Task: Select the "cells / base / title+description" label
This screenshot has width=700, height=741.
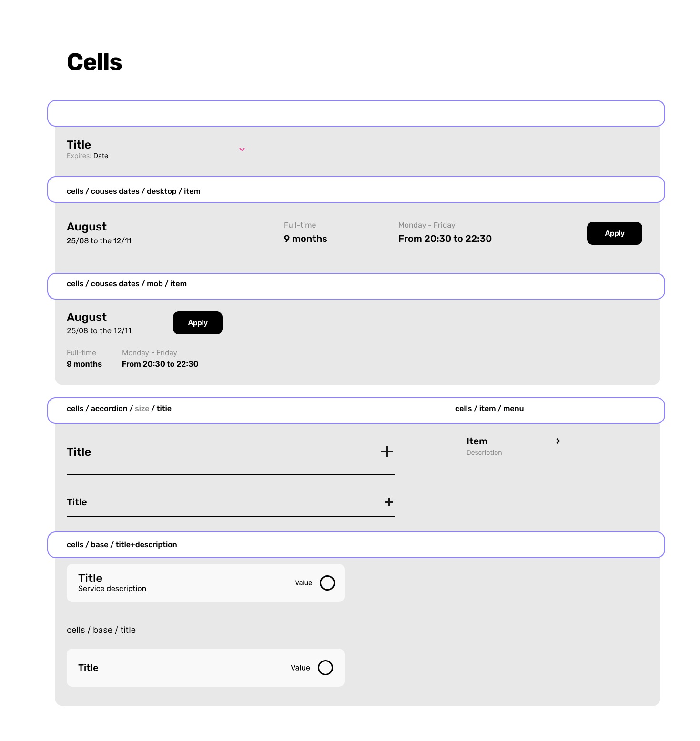Action: [122, 545]
